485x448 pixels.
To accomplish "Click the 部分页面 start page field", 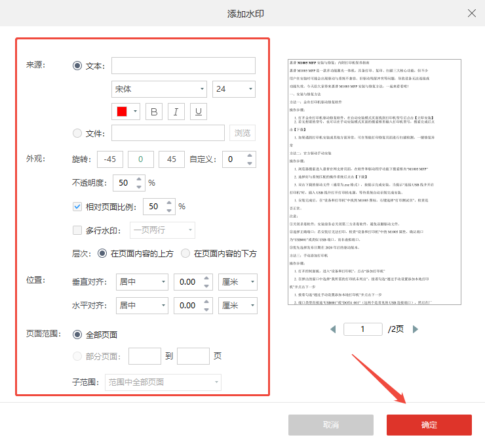I will pos(145,356).
